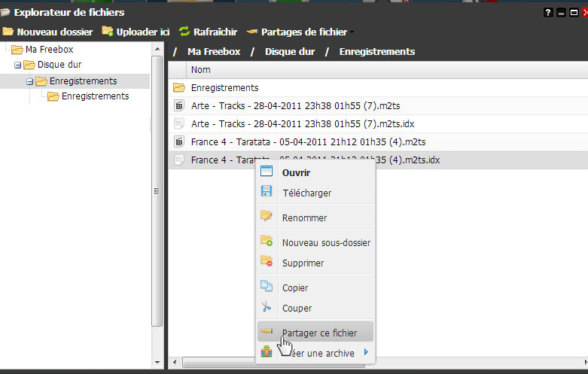588x374 pixels.
Task: Click Nouveau sous-dossier plus folder icon
Action: click(x=267, y=241)
